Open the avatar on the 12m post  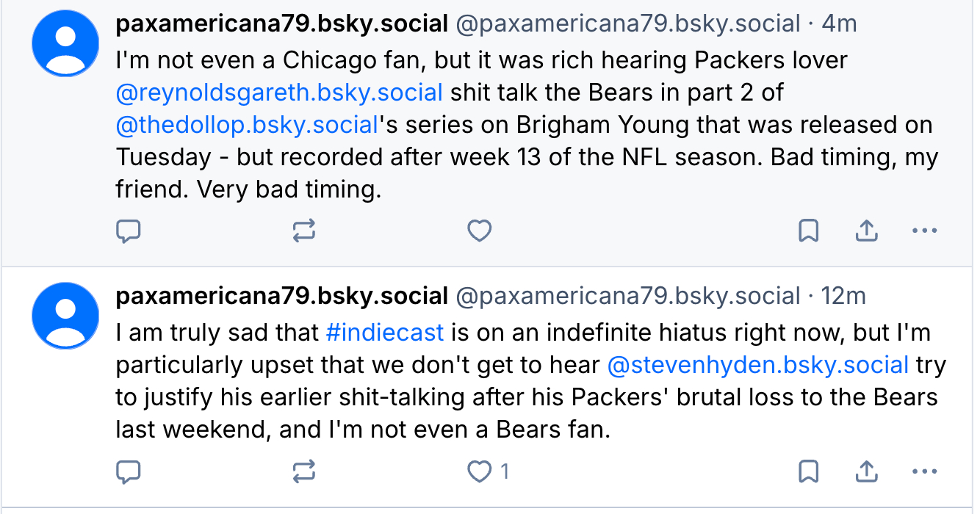pos(65,316)
